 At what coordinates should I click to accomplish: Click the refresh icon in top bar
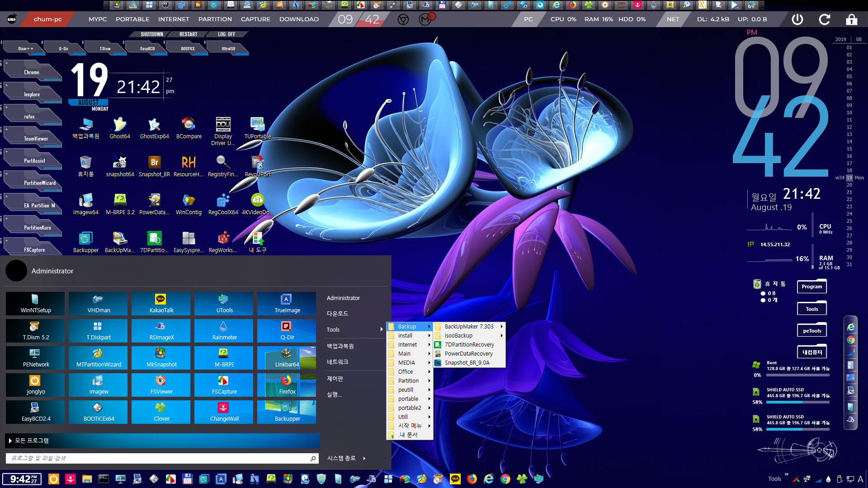(x=824, y=19)
